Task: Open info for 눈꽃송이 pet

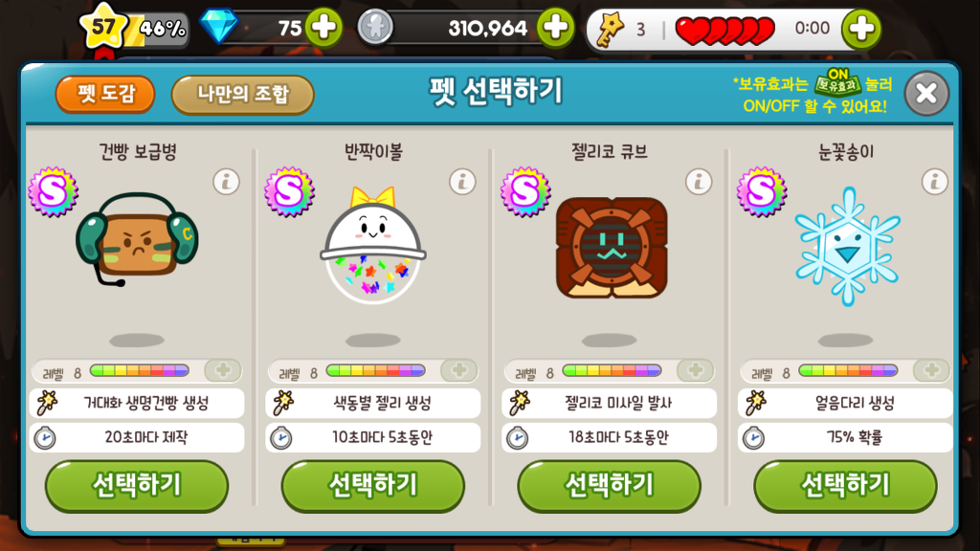Action: pos(934,183)
